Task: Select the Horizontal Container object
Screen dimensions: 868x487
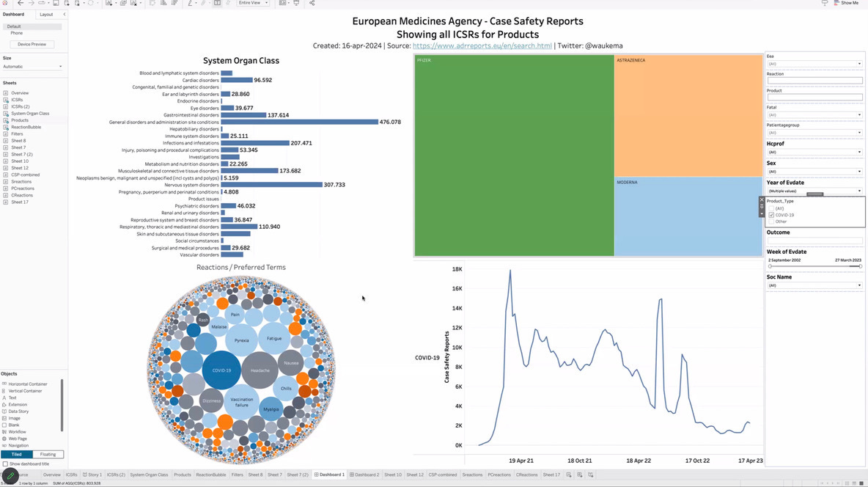Action: coord(28,384)
